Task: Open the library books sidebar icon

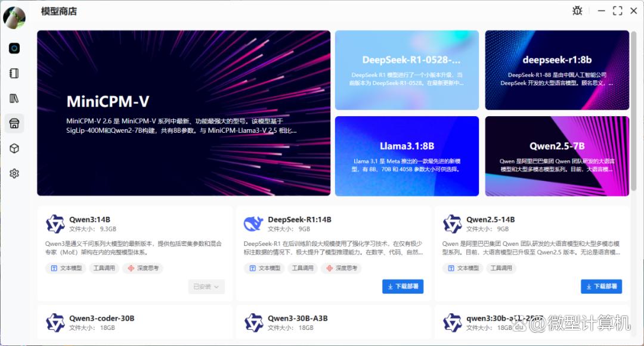Action: click(x=14, y=98)
